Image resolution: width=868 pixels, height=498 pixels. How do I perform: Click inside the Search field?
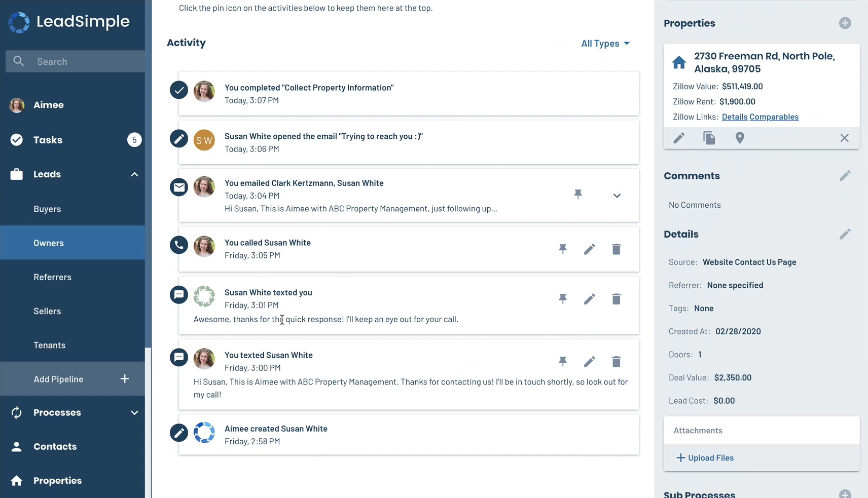point(75,61)
